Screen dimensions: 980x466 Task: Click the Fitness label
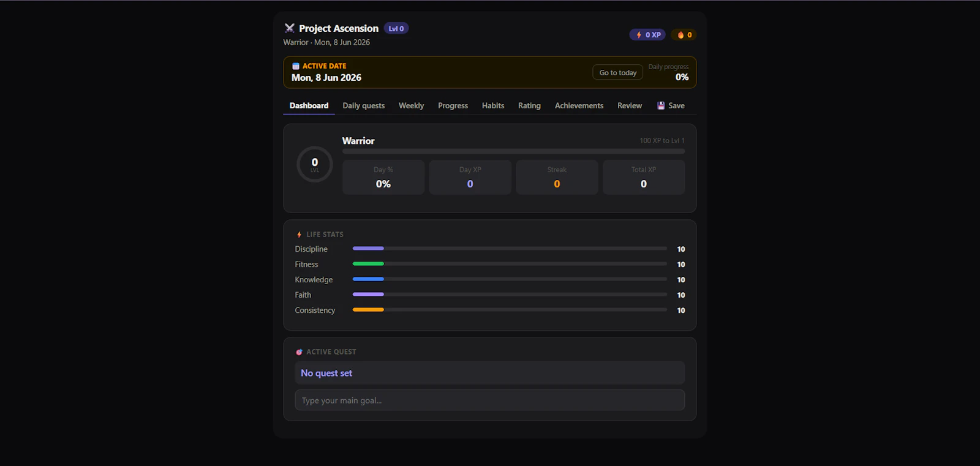point(306,265)
